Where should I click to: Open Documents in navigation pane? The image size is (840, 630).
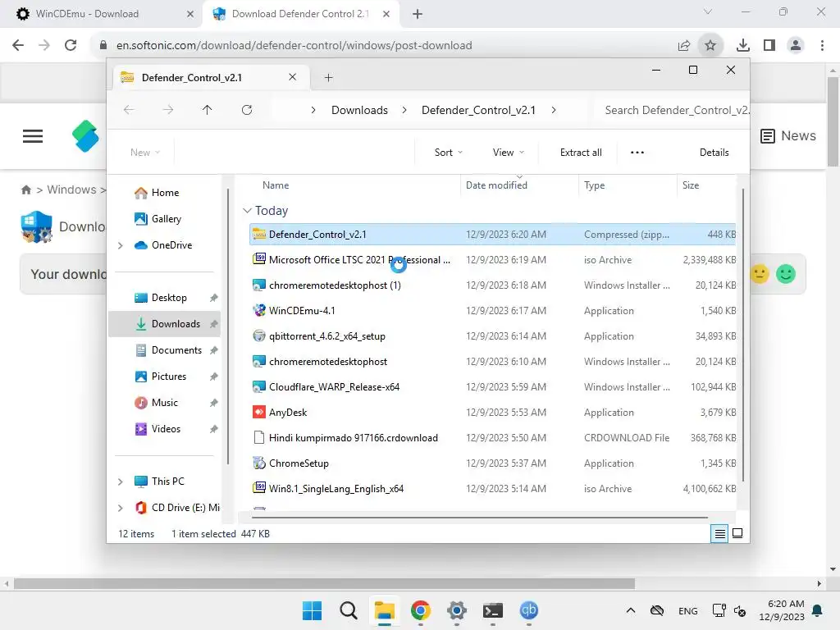pos(164,350)
